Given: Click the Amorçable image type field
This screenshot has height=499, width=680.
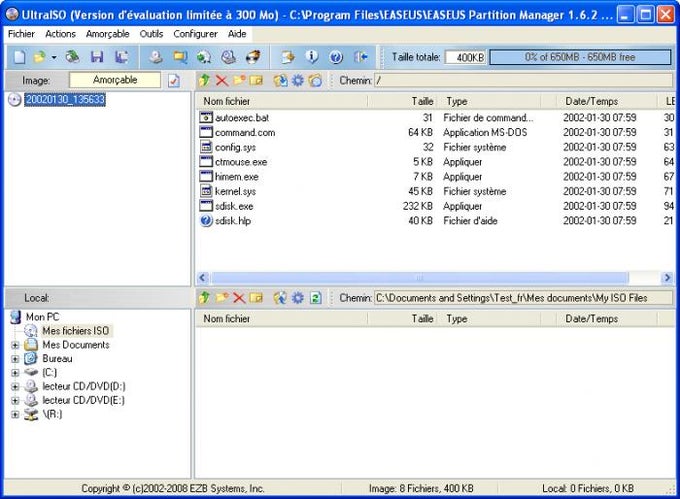Looking at the screenshot, I should (115, 80).
